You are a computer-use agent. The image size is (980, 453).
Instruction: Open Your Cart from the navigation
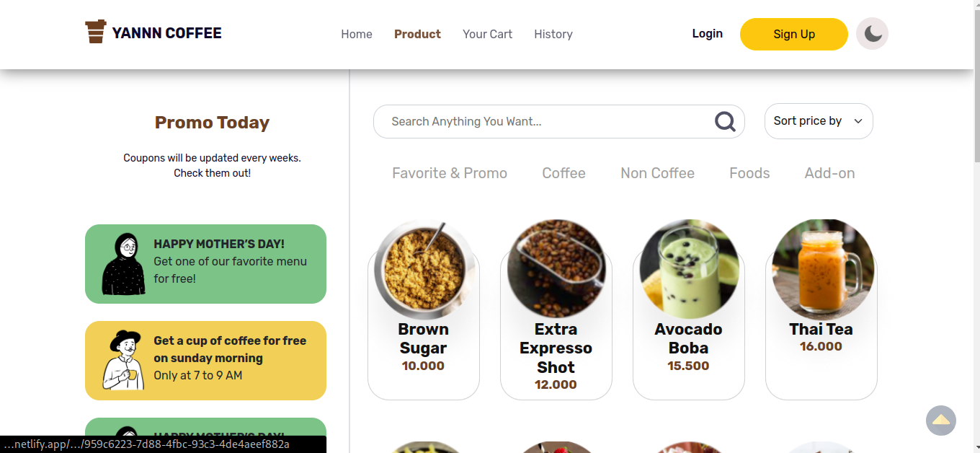click(487, 34)
